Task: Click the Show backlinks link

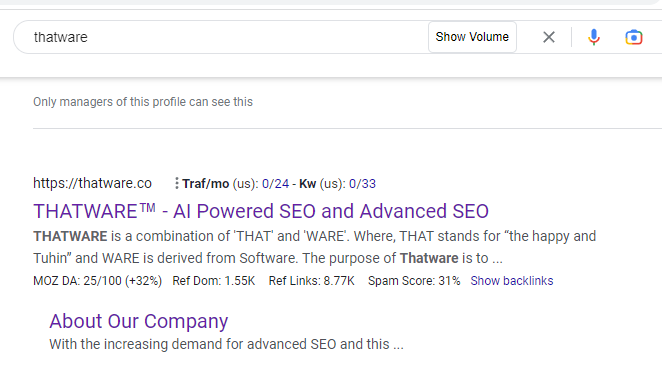Action: (512, 281)
